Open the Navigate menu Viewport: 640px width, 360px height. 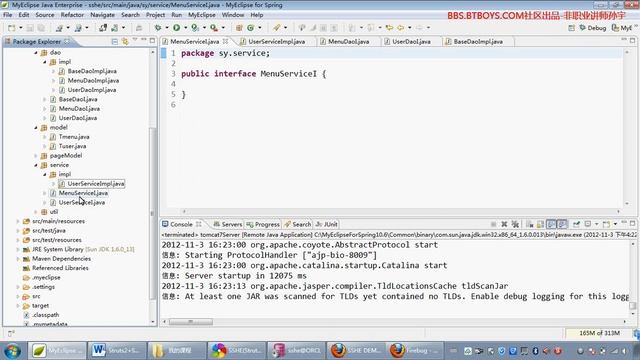[102, 15]
